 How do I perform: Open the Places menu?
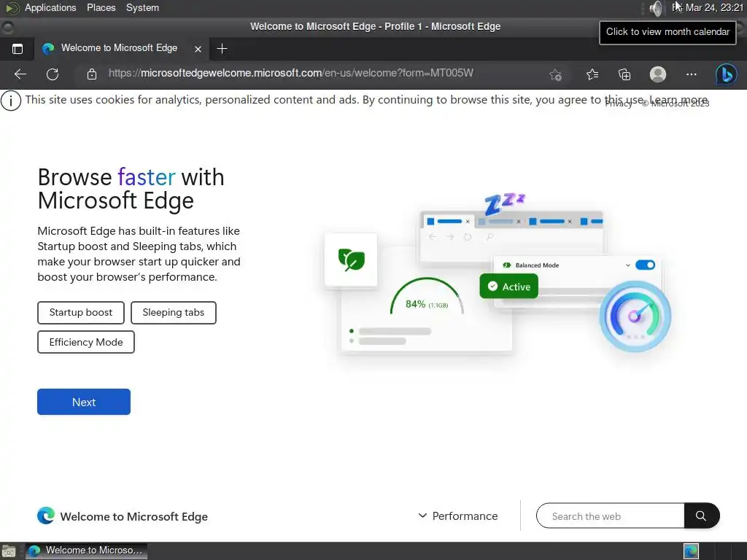coord(101,7)
